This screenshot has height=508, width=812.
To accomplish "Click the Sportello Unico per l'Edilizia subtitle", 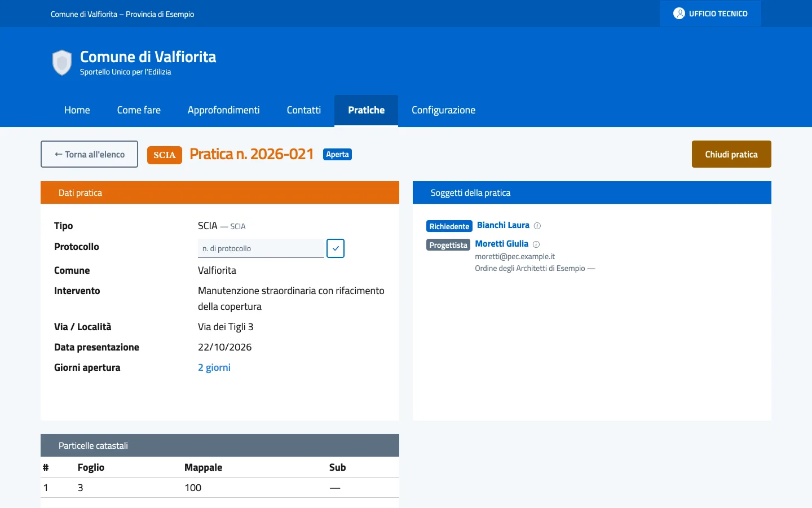I will pyautogui.click(x=125, y=72).
